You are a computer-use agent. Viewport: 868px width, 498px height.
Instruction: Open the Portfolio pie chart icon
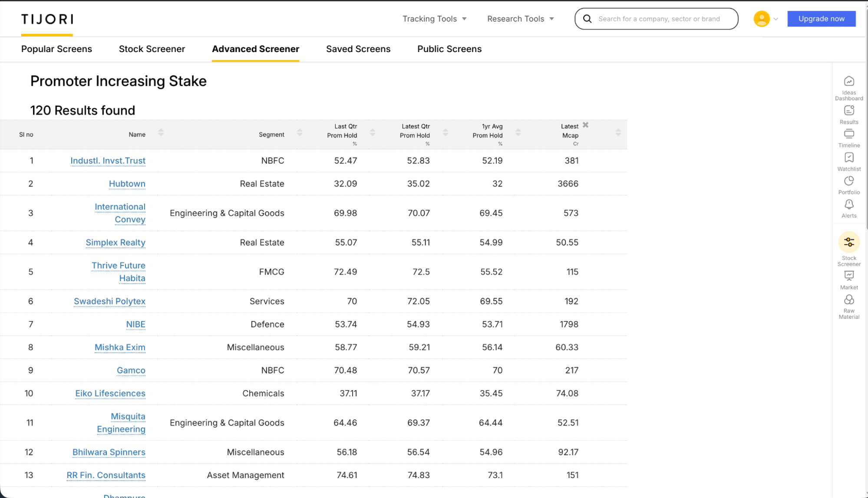coord(848,181)
